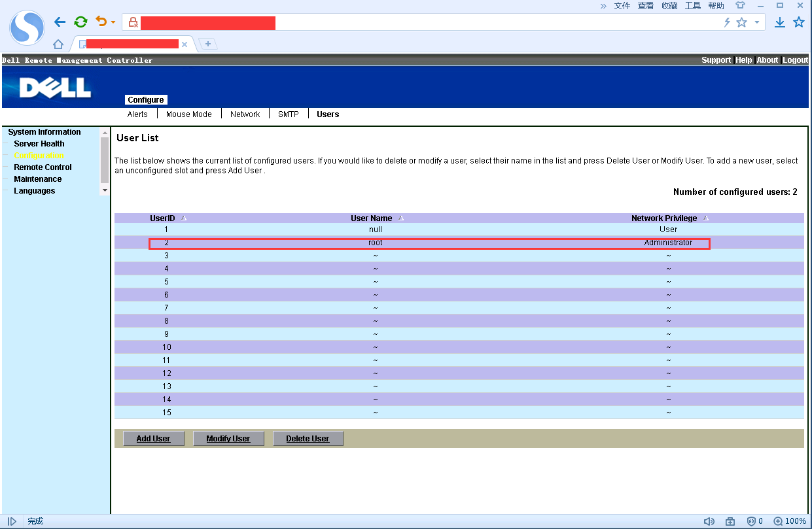The height and width of the screenshot is (529, 812).
Task: Open the 工具 menu
Action: (693, 6)
